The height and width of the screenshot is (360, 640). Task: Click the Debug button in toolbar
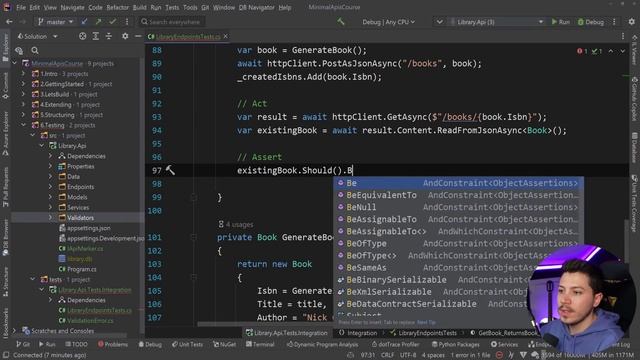(591, 22)
